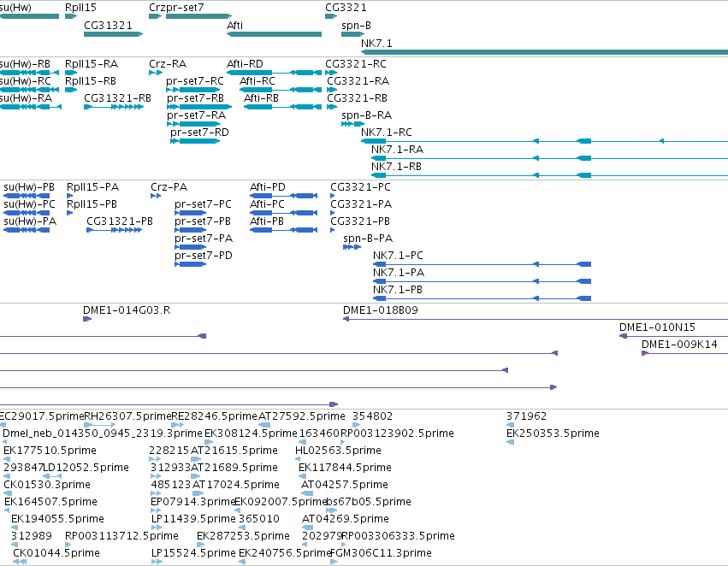Image resolution: width=728 pixels, height=566 pixels.
Task: Click the RpII15-RA transcript label
Action: tap(92, 64)
